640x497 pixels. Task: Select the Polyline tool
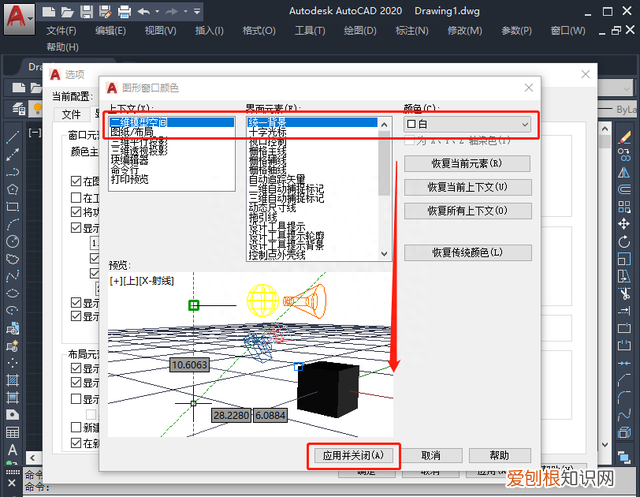coord(13,172)
